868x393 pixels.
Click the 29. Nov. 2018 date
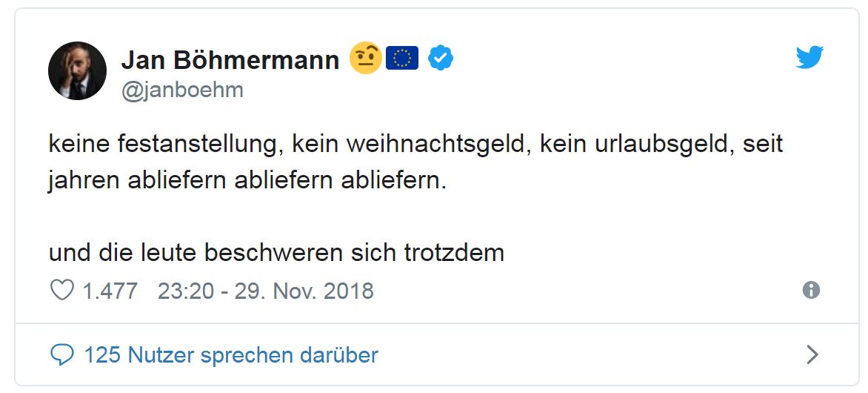coord(304,290)
